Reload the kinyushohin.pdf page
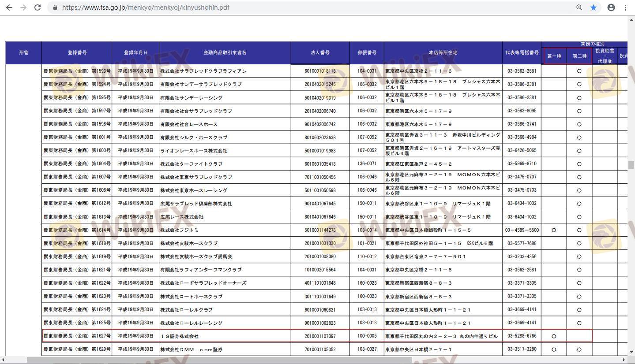This screenshot has width=635, height=364. 38,7
